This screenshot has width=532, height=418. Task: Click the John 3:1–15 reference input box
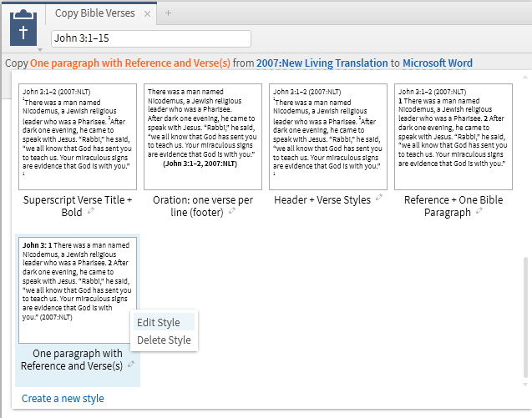151,38
